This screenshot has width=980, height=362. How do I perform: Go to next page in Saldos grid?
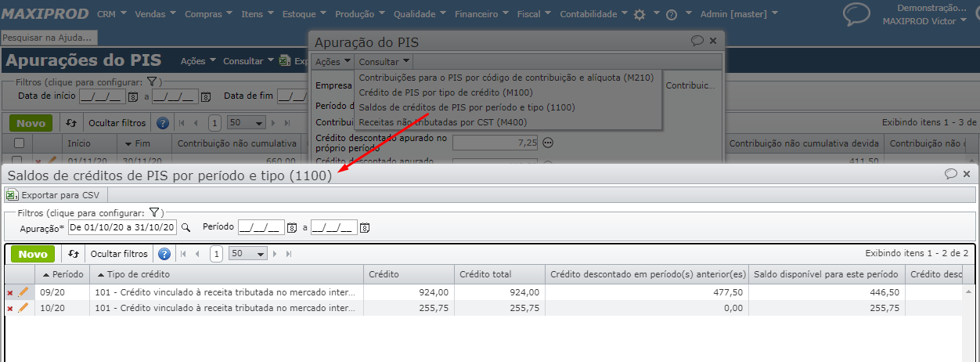point(276,254)
